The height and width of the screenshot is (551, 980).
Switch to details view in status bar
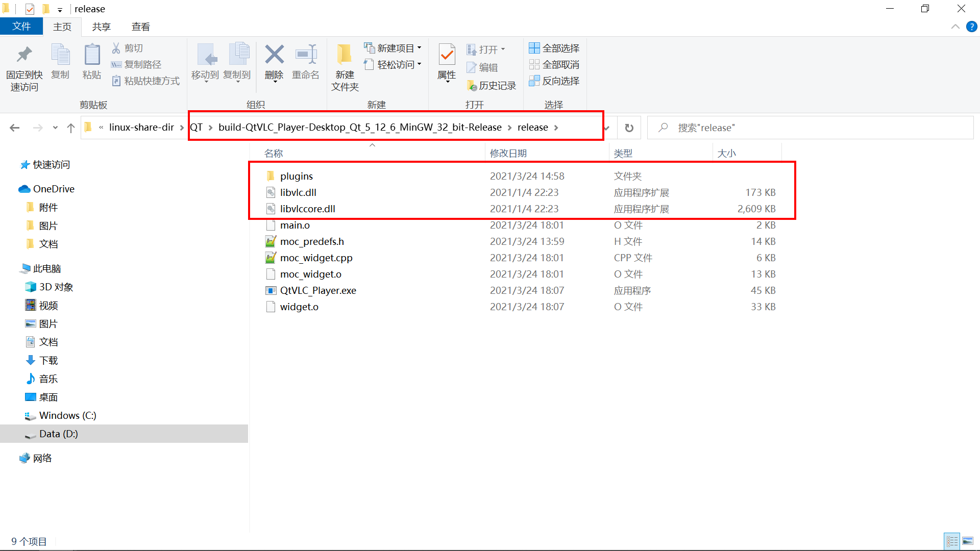[x=952, y=541]
